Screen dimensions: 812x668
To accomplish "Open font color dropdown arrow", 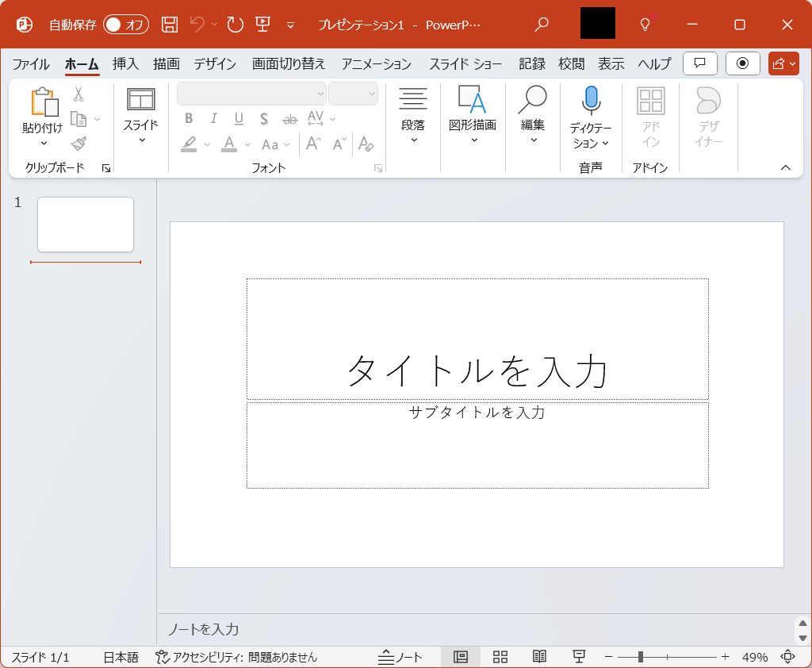I will 247,144.
